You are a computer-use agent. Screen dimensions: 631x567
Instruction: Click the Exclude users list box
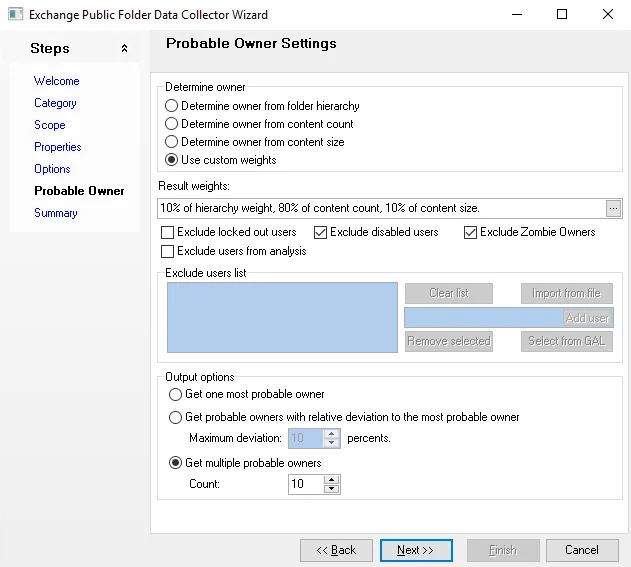(282, 318)
